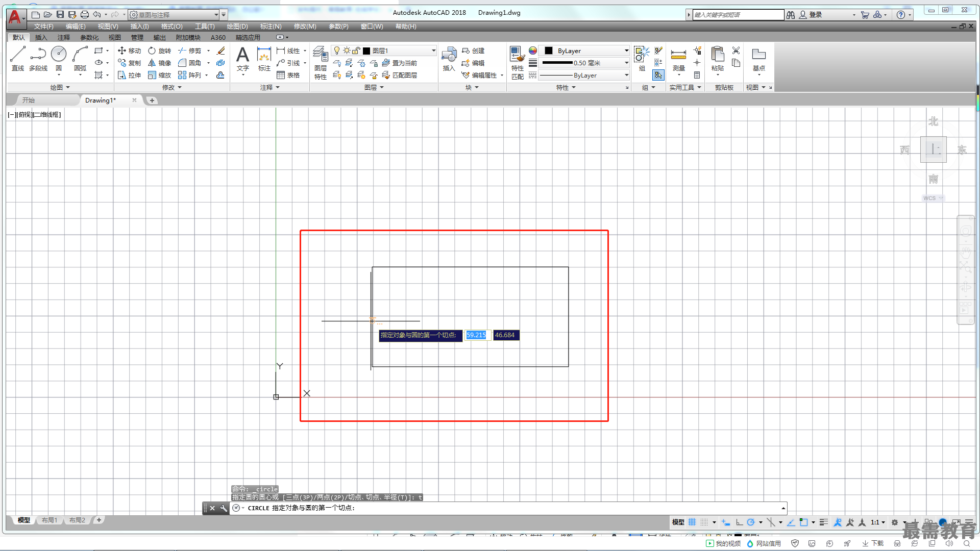Click 创建 block button
Image resolution: width=980 pixels, height=551 pixels.
coord(473,51)
